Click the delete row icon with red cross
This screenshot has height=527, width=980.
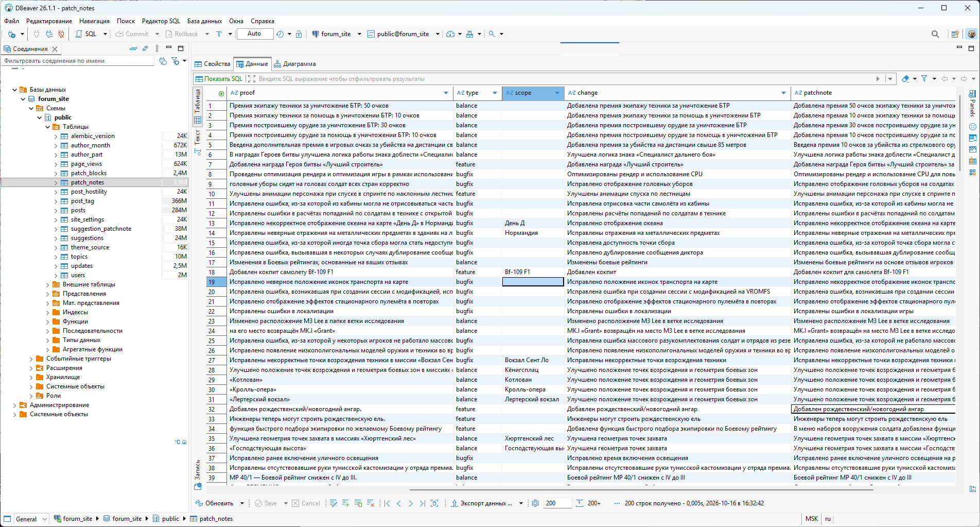point(370,503)
